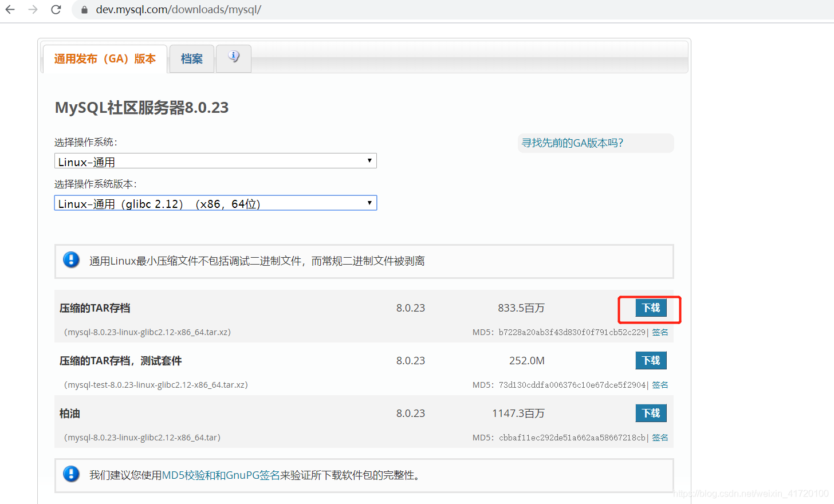This screenshot has width=834, height=504.
Task: Click version 8.0.23 in 压缩的TAR存档 row
Action: tap(411, 308)
